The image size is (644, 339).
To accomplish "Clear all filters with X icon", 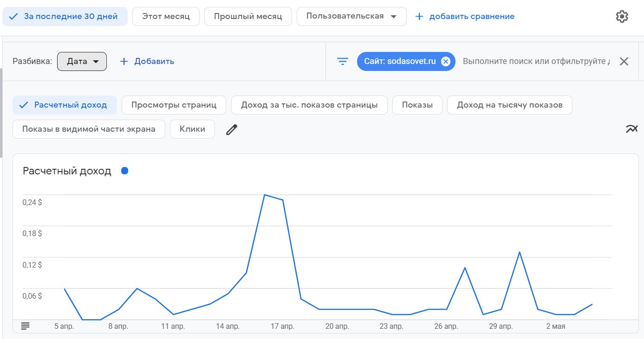I will (x=624, y=61).
